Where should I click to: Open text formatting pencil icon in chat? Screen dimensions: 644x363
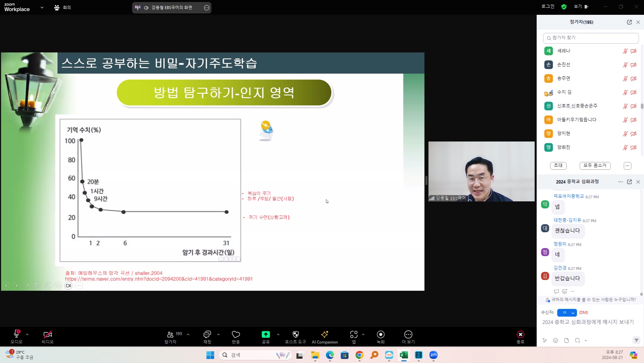coord(545,340)
